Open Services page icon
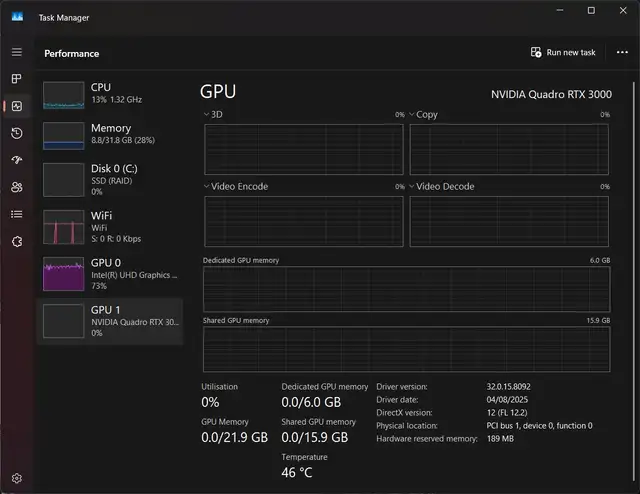Image resolution: width=640 pixels, height=494 pixels. 17,242
